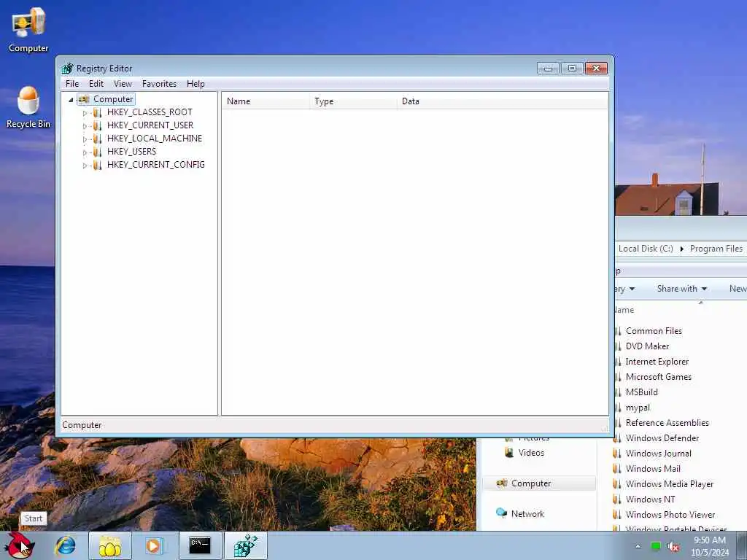Expand the HKEY_CURRENT_USER key
Screen dimensions: 747x560
pyautogui.click(x=85, y=126)
